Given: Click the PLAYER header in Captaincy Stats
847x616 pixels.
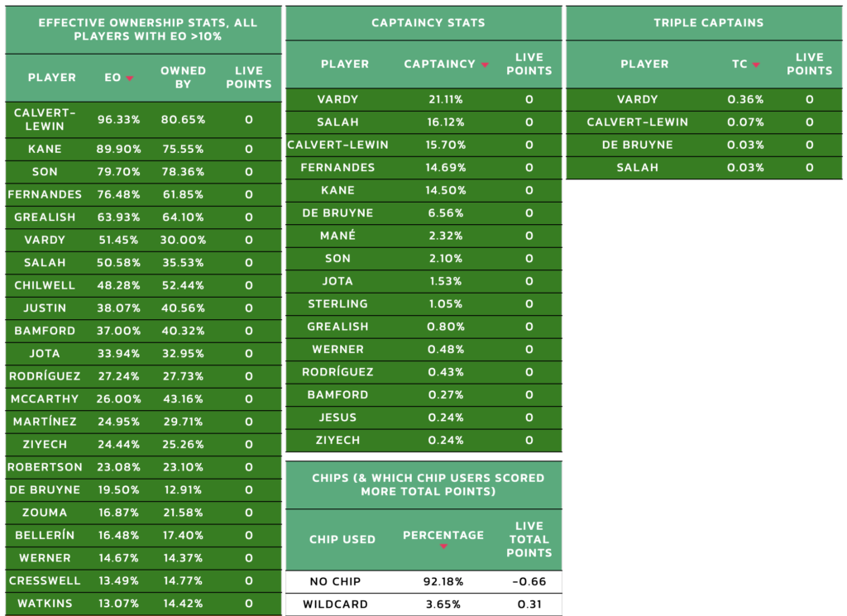Looking at the screenshot, I should [345, 64].
